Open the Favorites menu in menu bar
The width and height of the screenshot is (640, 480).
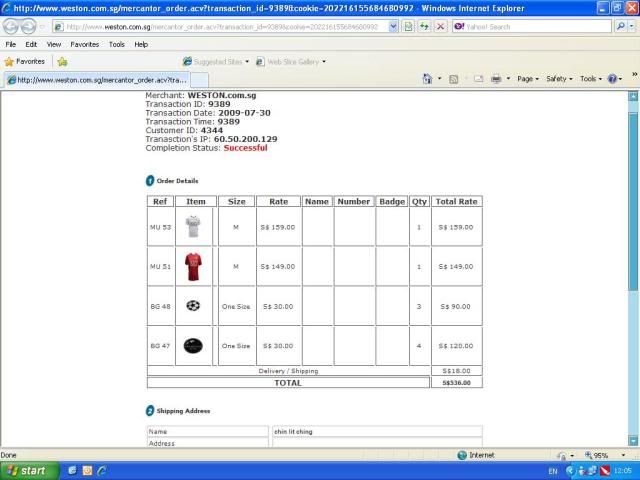pyautogui.click(x=84, y=44)
